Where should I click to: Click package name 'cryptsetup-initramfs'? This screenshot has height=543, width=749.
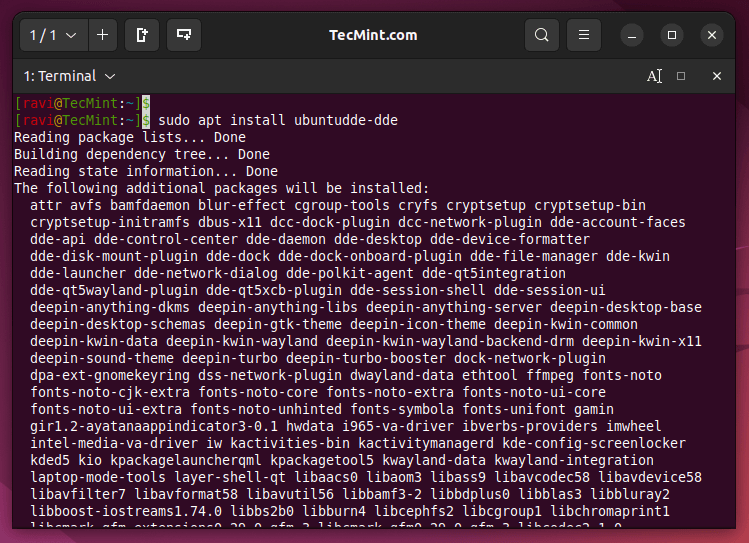tap(110, 223)
